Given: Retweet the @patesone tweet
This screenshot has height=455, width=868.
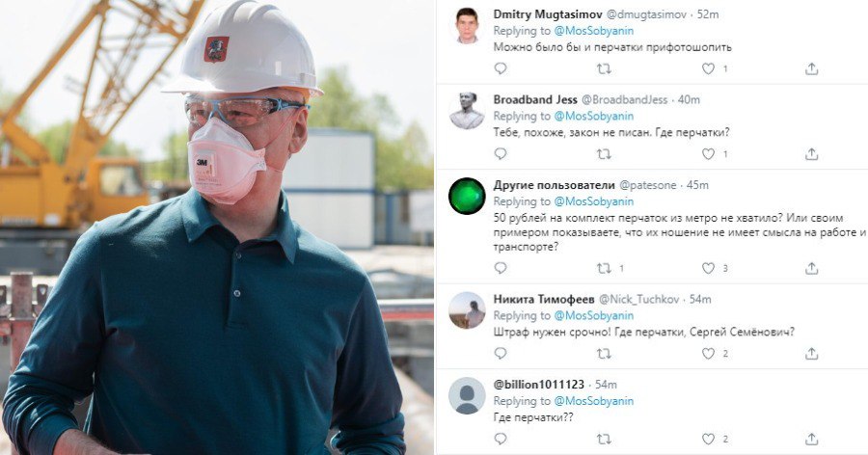Looking at the screenshot, I should (x=604, y=268).
